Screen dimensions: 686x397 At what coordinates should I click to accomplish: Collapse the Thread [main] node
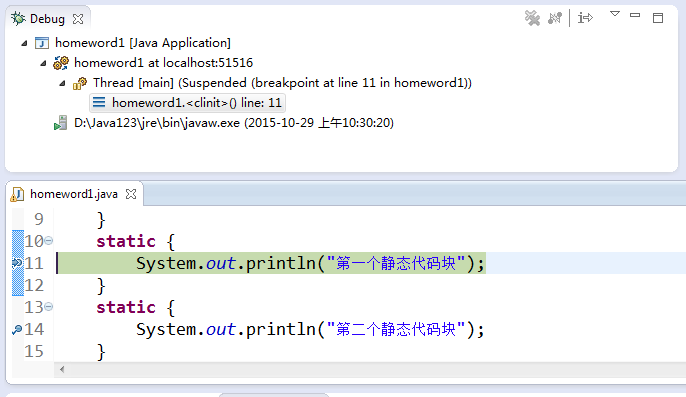click(62, 83)
